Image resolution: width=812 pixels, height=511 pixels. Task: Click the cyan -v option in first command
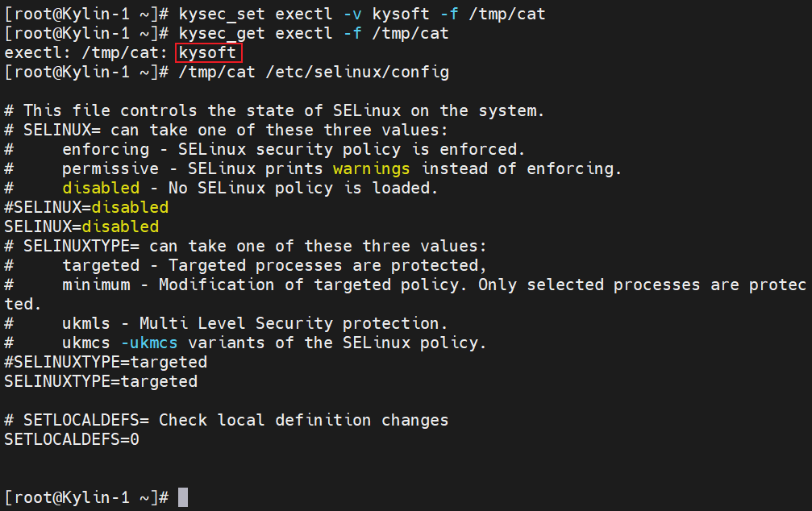pos(348,15)
